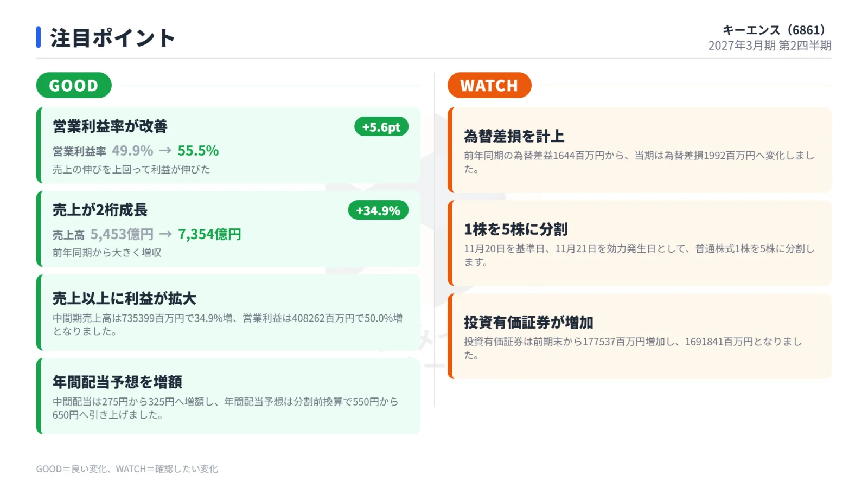Click the 中間期売上高は735399百万円 description

click(x=228, y=325)
